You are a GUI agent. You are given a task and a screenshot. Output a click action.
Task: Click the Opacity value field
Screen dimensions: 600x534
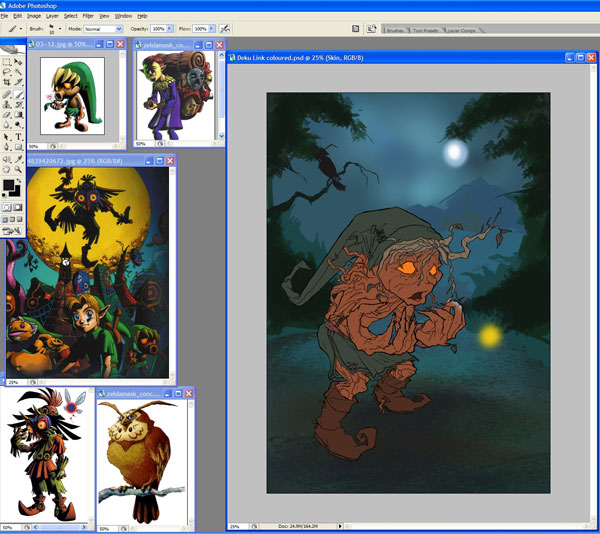[x=158, y=29]
